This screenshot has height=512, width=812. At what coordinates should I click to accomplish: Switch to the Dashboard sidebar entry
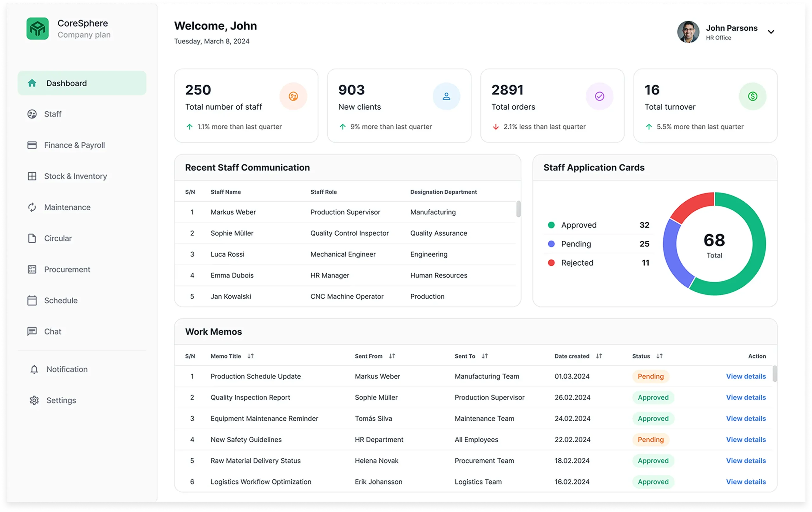[66, 83]
